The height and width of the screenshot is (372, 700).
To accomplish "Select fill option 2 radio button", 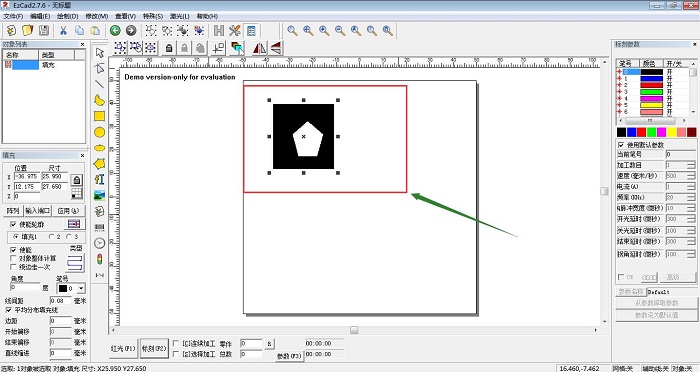I will (51, 237).
